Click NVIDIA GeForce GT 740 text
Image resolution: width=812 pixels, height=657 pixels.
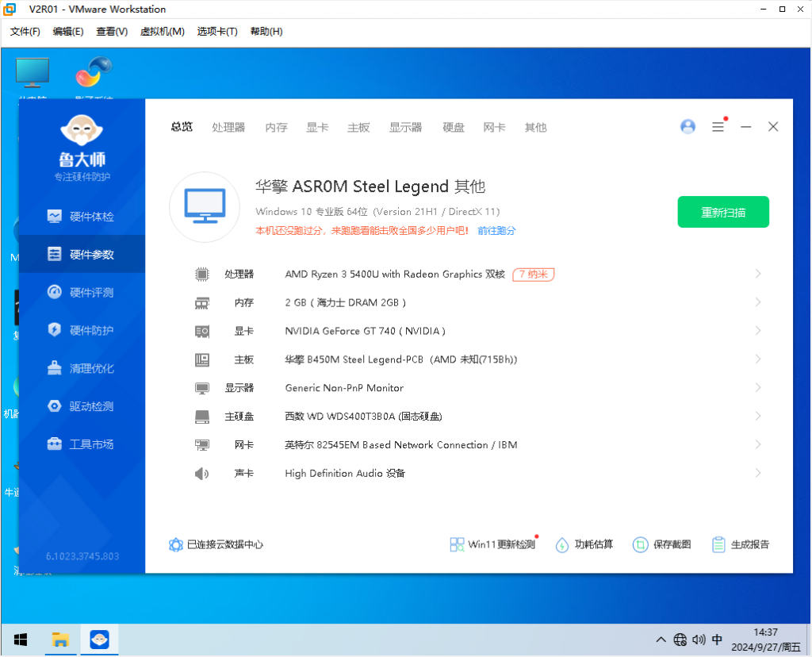pyautogui.click(x=365, y=331)
